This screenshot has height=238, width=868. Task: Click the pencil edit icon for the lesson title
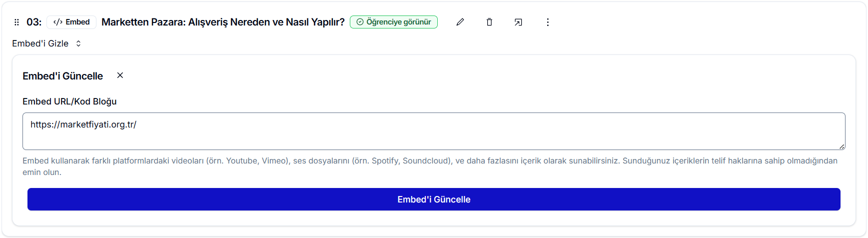460,22
